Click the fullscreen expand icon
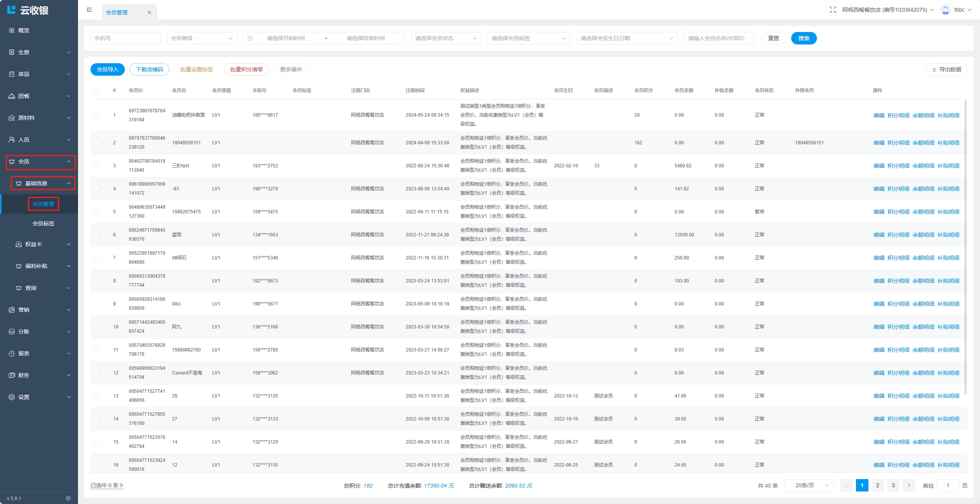The height and width of the screenshot is (504, 980). [833, 10]
